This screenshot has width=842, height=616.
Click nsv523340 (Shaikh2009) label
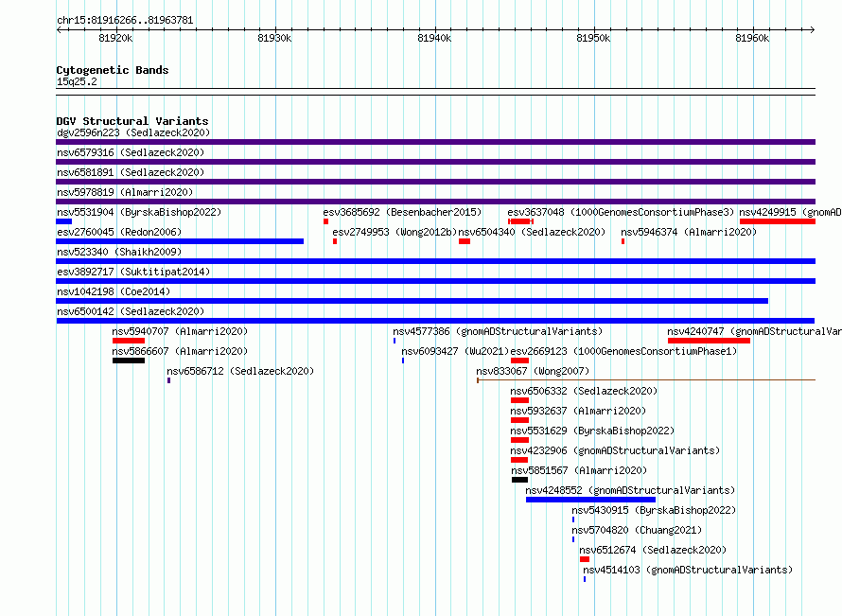(x=119, y=252)
